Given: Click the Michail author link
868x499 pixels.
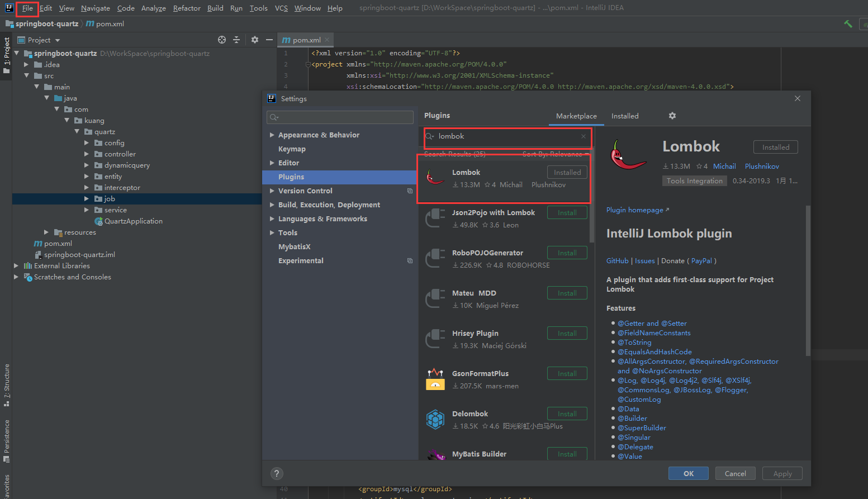Looking at the screenshot, I should [x=724, y=167].
